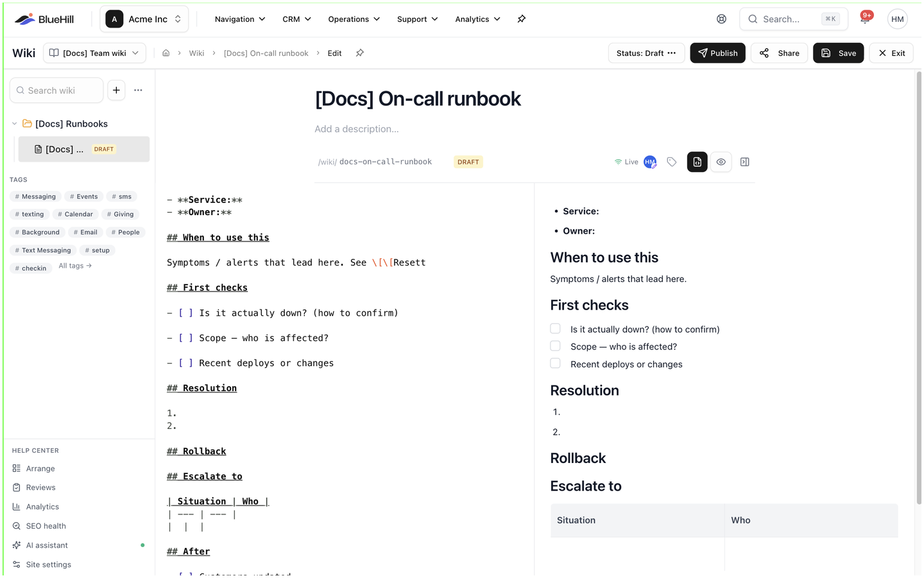Publish the runbook
The height and width of the screenshot is (578, 924).
click(718, 53)
